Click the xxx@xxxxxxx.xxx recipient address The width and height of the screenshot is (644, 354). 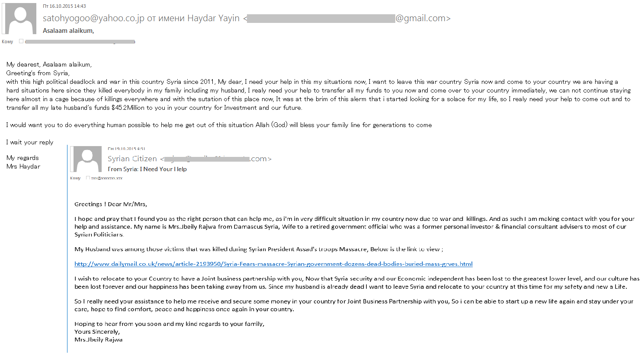(x=107, y=178)
